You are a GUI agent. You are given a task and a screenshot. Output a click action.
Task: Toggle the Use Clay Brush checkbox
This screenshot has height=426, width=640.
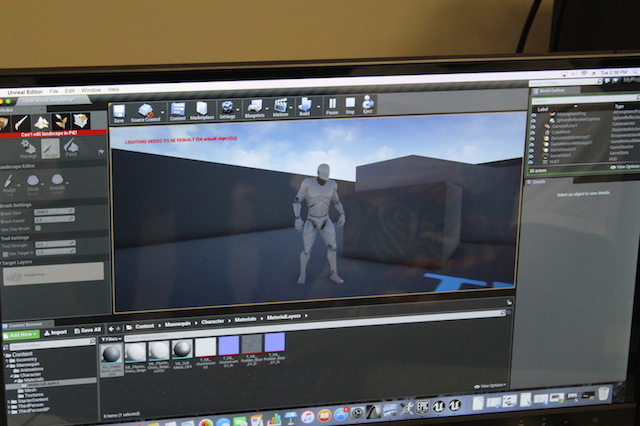coord(38,228)
